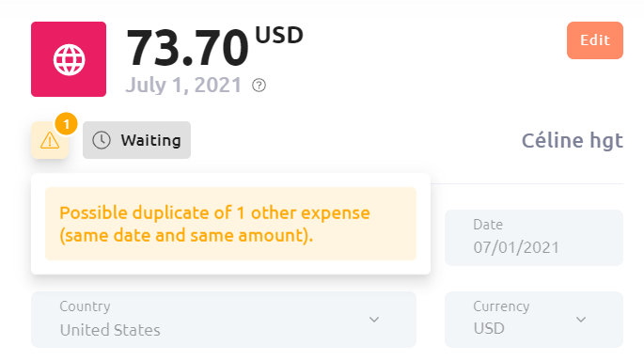Screen dimensions: 644x361
Task: Click the USD label beside the amount
Action: 279,35
